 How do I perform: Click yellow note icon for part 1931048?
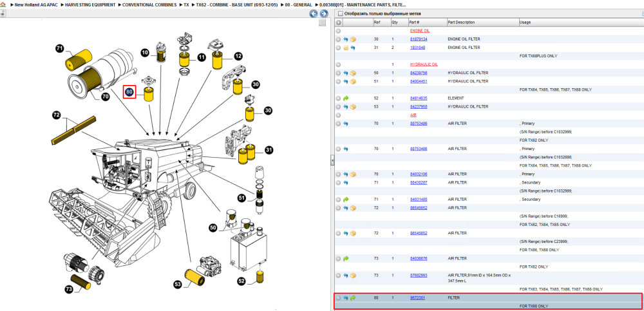(x=346, y=48)
